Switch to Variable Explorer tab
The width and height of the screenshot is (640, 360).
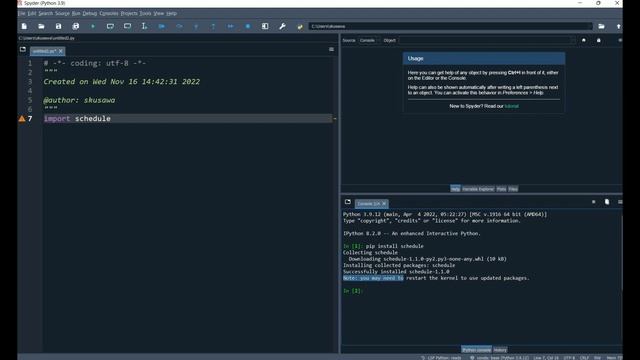pyautogui.click(x=478, y=189)
